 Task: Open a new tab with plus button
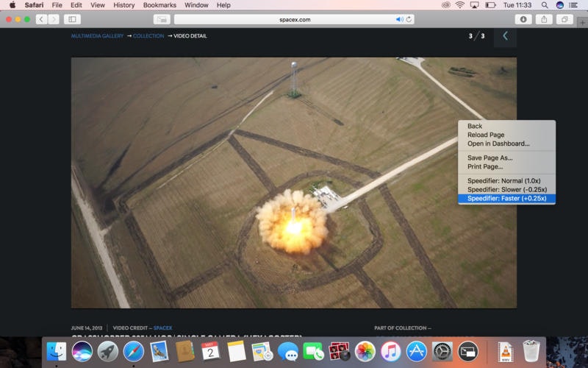(x=583, y=23)
